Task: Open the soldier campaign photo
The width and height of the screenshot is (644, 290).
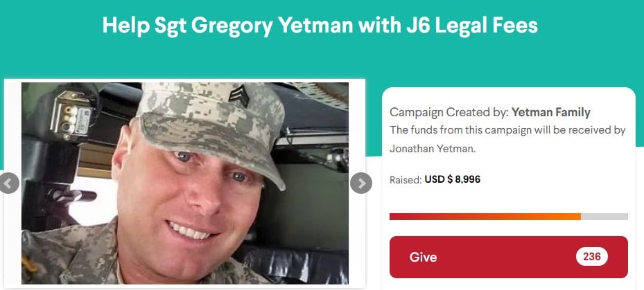Action: (185, 183)
